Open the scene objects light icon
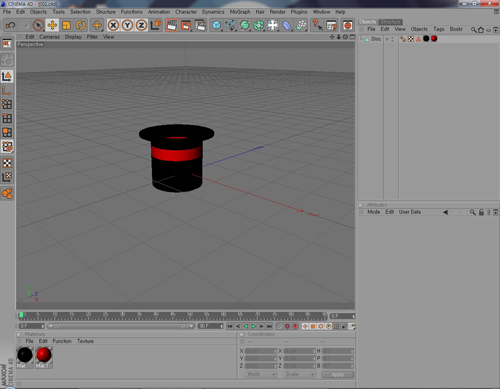The image size is (500, 389). click(x=273, y=25)
